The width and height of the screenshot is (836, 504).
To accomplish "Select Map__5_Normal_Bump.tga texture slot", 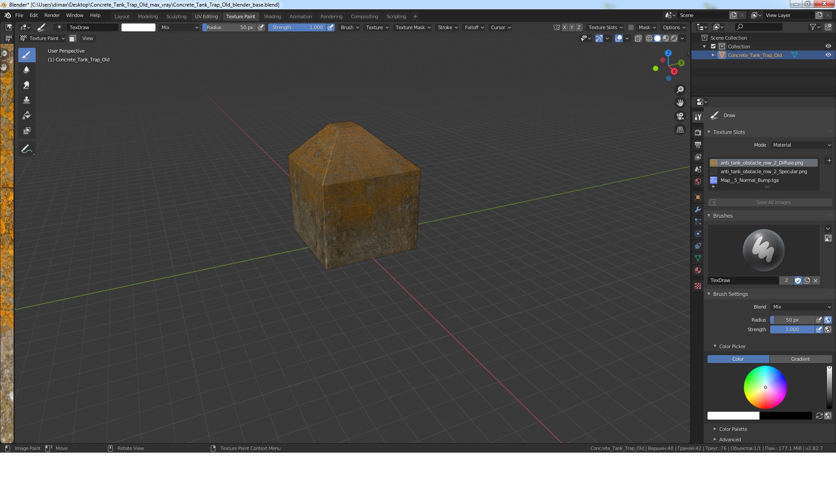I will point(764,180).
